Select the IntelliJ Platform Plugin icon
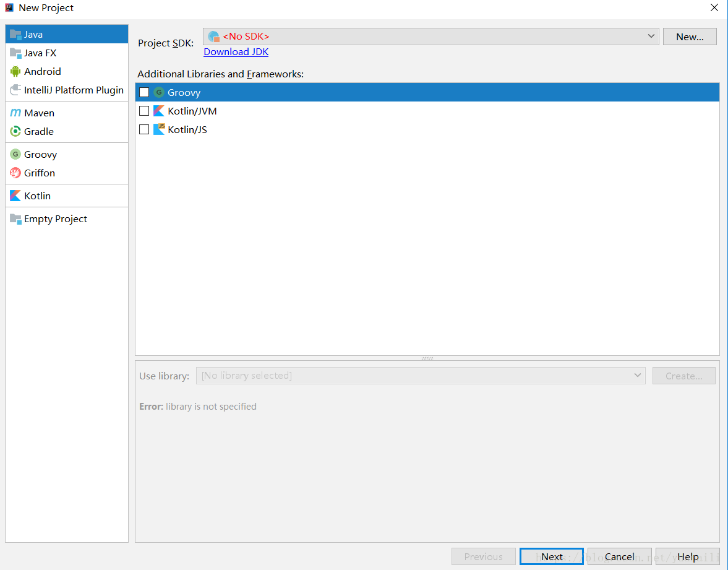This screenshot has width=728, height=570. pyautogui.click(x=15, y=90)
